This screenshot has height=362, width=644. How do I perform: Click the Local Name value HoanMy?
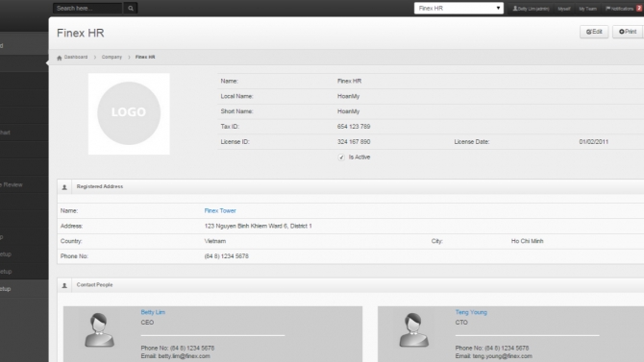point(348,96)
